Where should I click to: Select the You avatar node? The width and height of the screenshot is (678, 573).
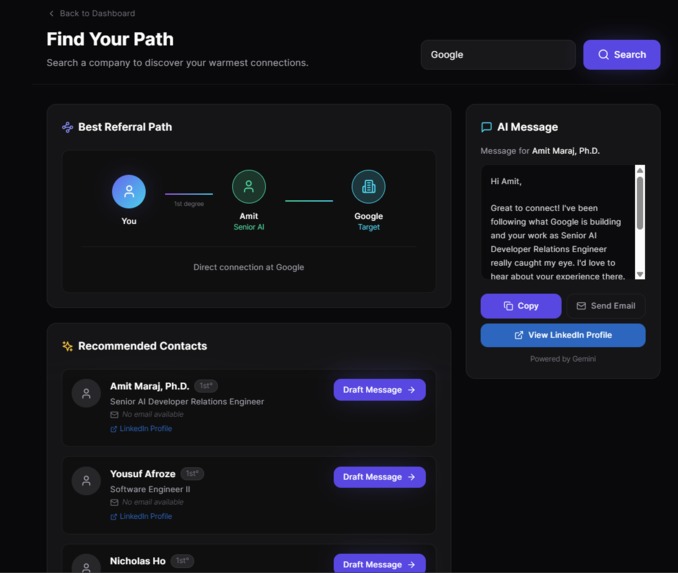pos(129,192)
